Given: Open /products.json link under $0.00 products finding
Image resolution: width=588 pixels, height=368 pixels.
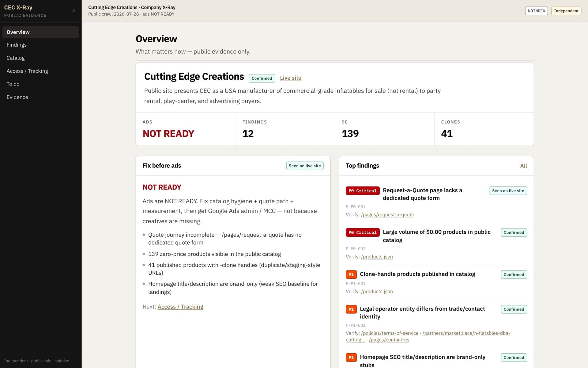Looking at the screenshot, I should click(x=377, y=257).
